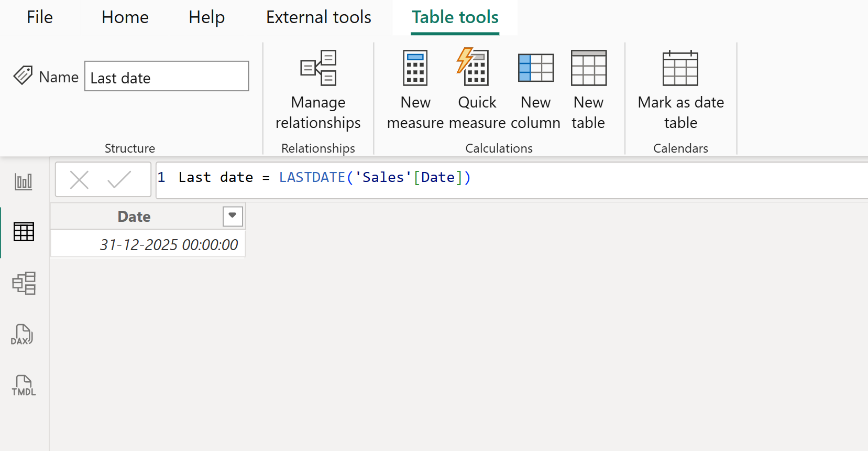Screen dimensions: 868x451
Task: Click Mark as date table
Action: tap(680, 89)
